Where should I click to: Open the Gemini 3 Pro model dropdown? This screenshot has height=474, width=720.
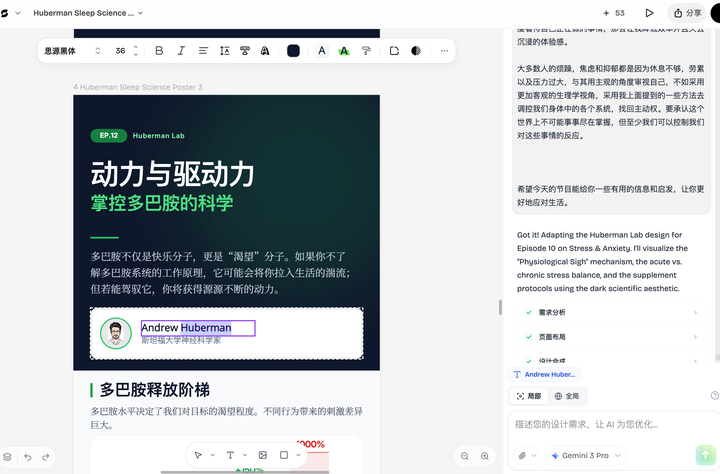coord(585,456)
